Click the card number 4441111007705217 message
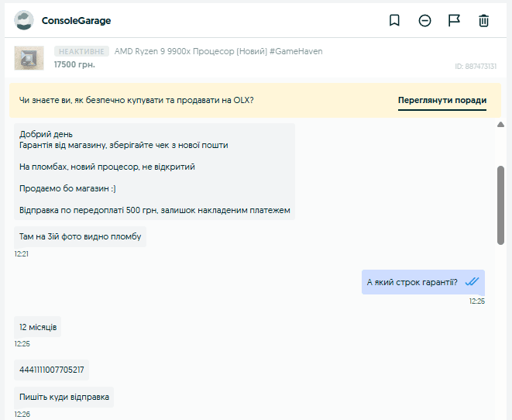This screenshot has height=420, width=512. point(52,370)
